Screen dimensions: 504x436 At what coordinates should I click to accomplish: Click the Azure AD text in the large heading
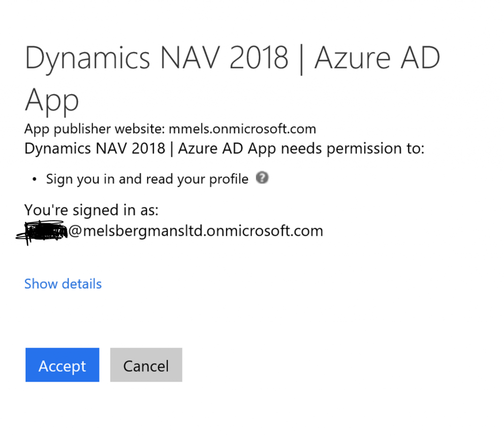(377, 59)
